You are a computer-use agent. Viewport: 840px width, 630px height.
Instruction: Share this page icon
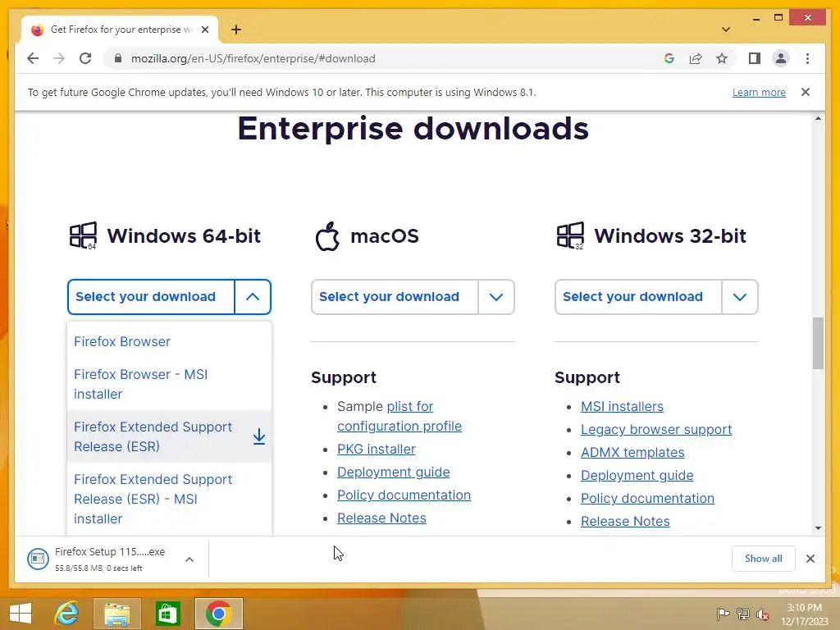[696, 58]
